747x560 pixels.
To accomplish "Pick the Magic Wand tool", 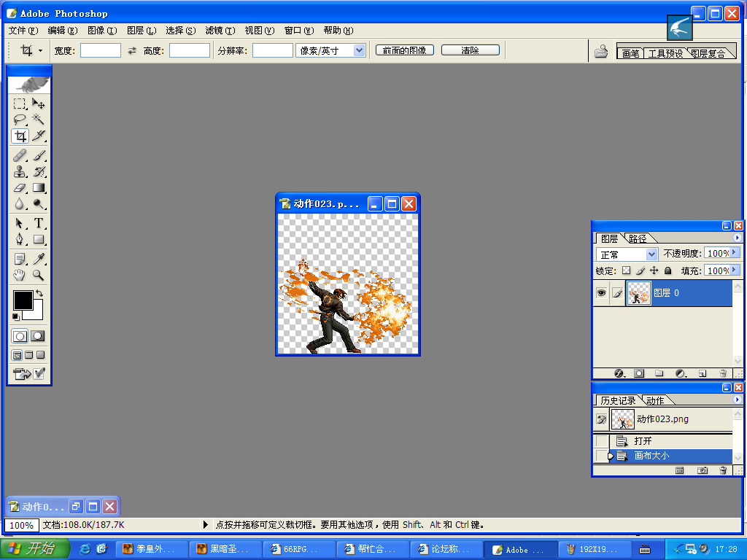I will [x=38, y=120].
